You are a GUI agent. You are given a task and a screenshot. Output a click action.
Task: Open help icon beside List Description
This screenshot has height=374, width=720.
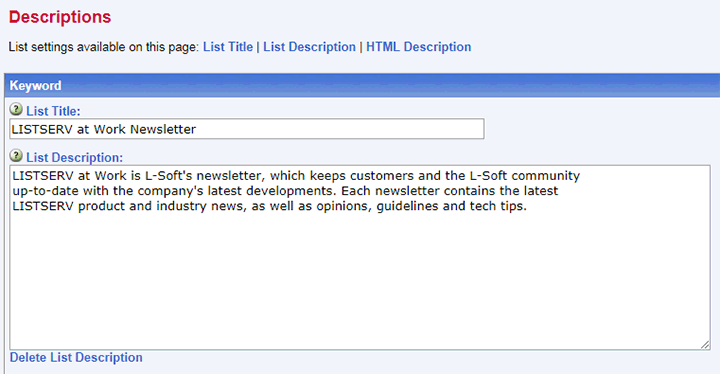(x=16, y=156)
